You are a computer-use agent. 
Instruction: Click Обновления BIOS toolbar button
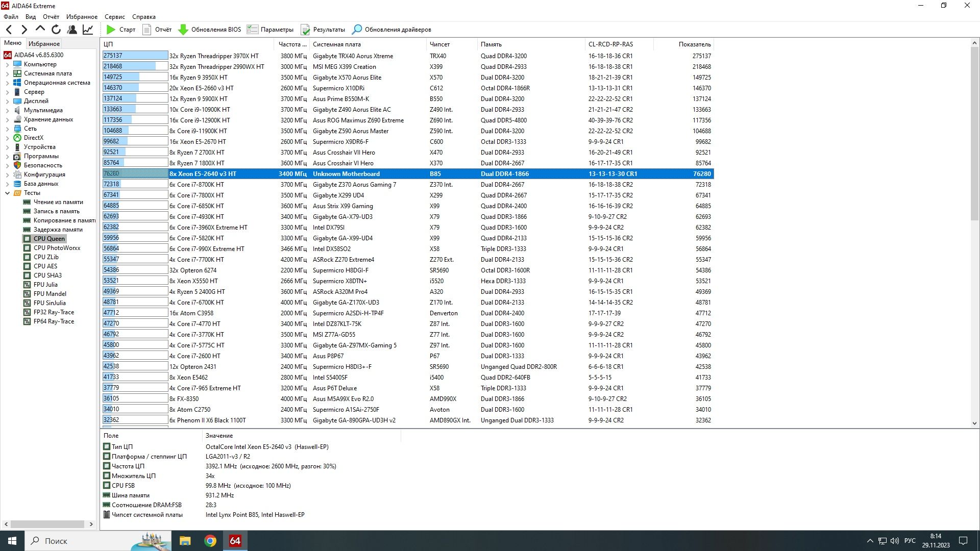click(x=209, y=30)
